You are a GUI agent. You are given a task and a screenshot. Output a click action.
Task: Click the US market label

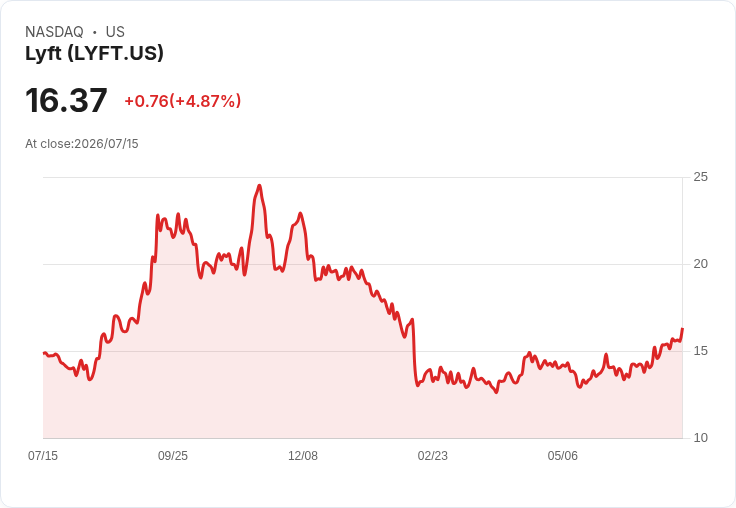pos(115,32)
